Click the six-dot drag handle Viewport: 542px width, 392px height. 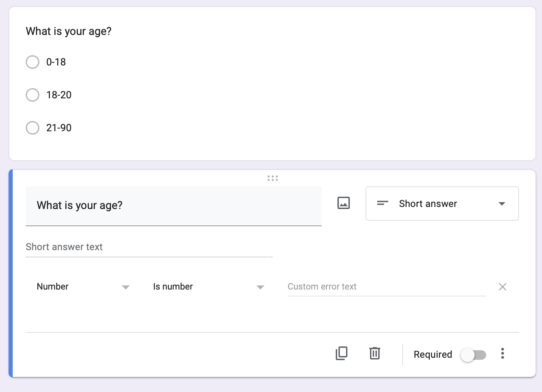pos(272,178)
